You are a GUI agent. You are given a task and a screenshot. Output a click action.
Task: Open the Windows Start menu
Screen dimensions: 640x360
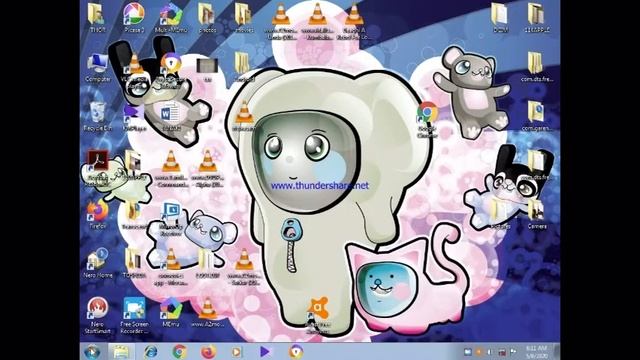pos(92,352)
